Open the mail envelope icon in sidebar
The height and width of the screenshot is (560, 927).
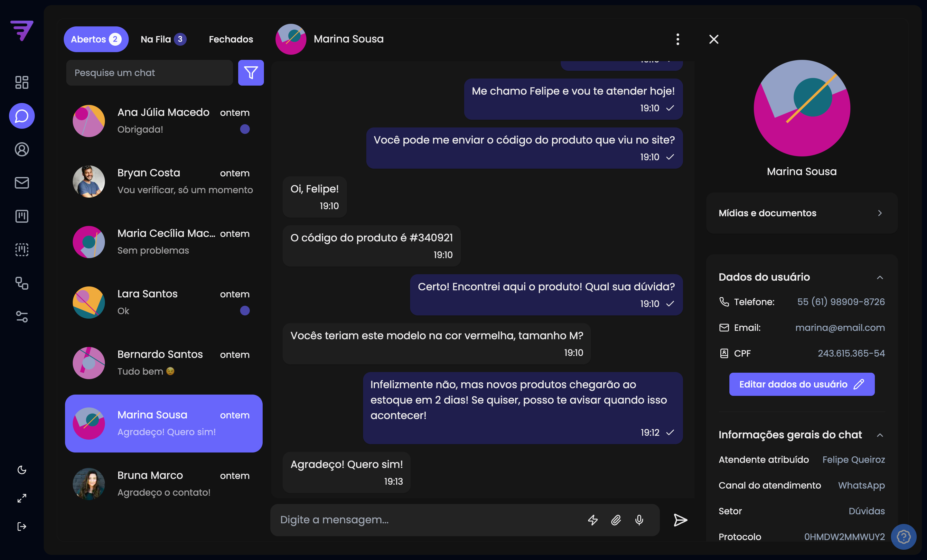tap(22, 183)
